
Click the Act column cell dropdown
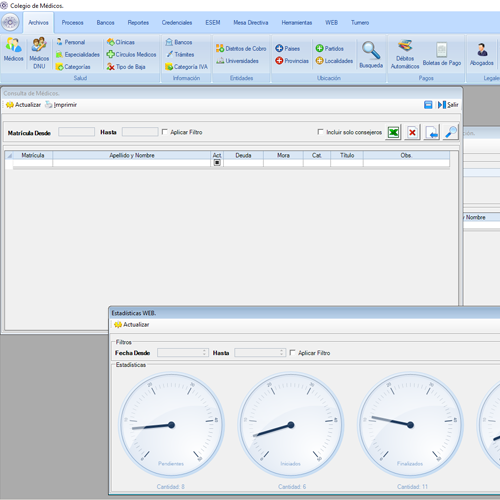[x=217, y=162]
